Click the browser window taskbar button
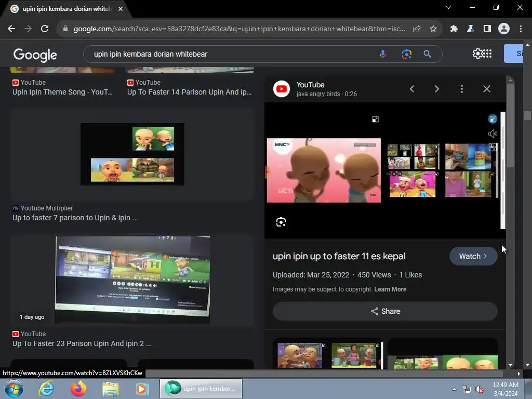Image resolution: width=532 pixels, height=399 pixels. click(201, 389)
